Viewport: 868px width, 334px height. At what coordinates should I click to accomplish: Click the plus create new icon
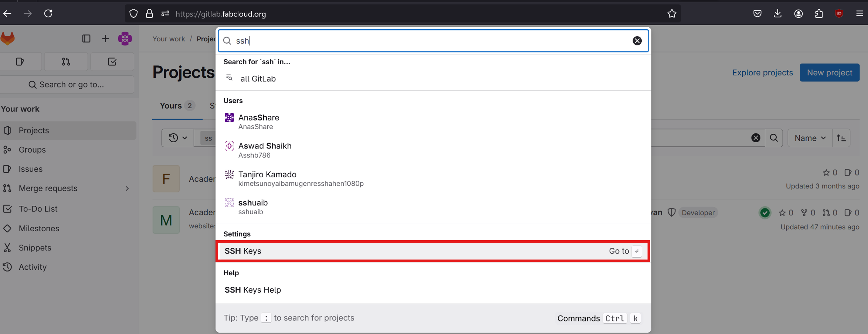click(x=106, y=38)
